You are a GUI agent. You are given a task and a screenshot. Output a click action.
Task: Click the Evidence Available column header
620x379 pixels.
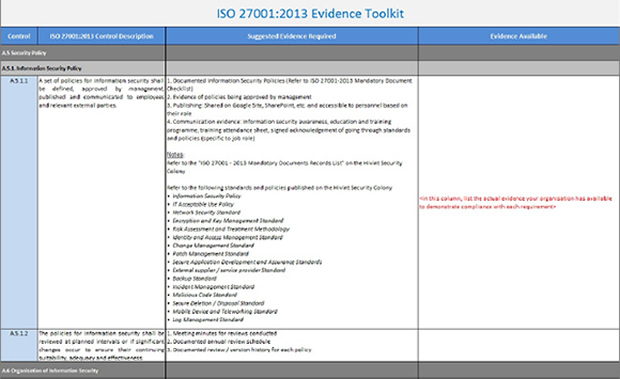point(519,36)
